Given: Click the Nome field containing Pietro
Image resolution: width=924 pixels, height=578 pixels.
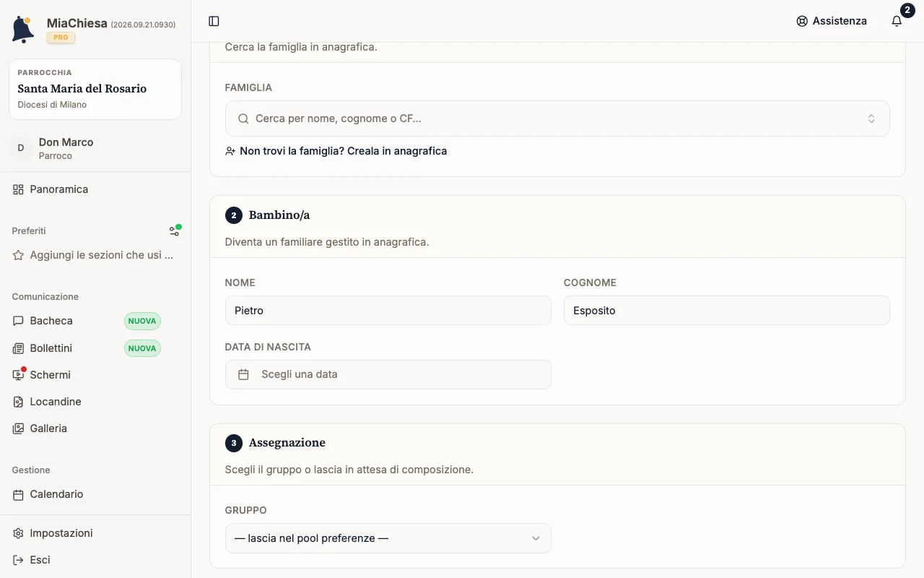Looking at the screenshot, I should (x=388, y=310).
